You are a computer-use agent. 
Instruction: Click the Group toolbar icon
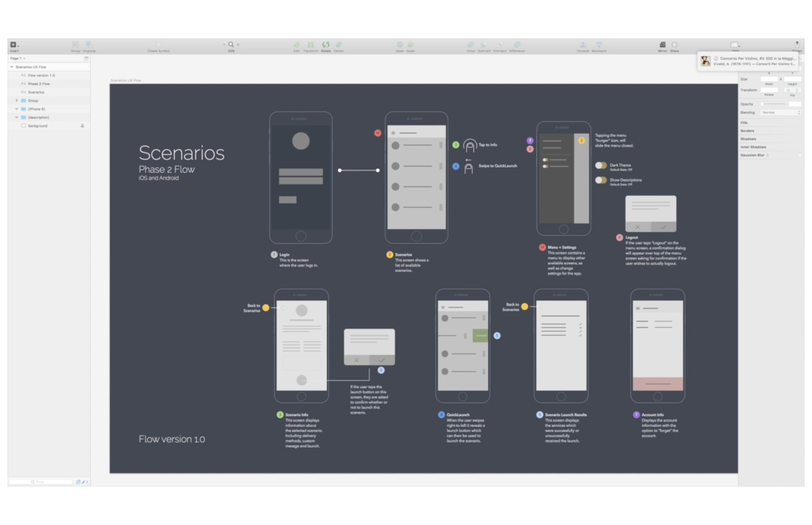point(75,45)
